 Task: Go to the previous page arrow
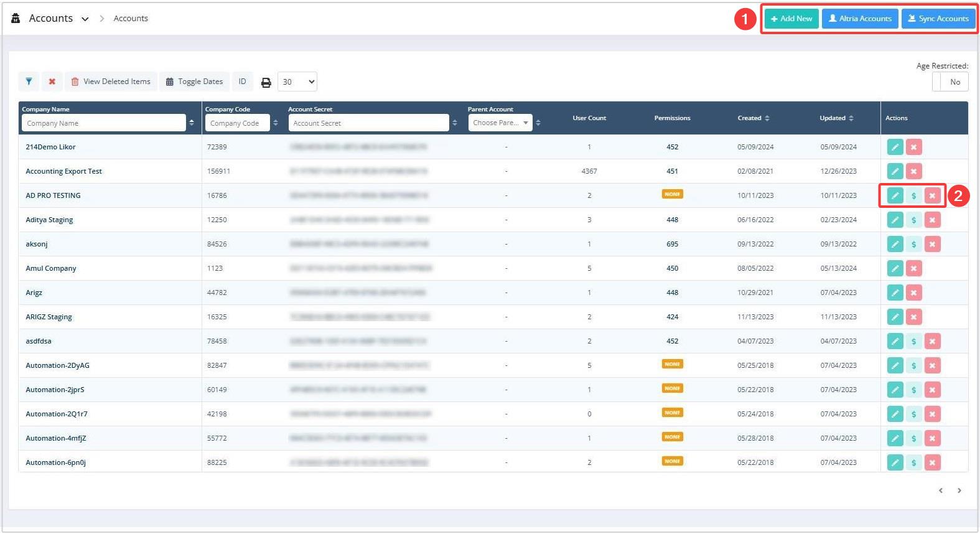click(941, 490)
